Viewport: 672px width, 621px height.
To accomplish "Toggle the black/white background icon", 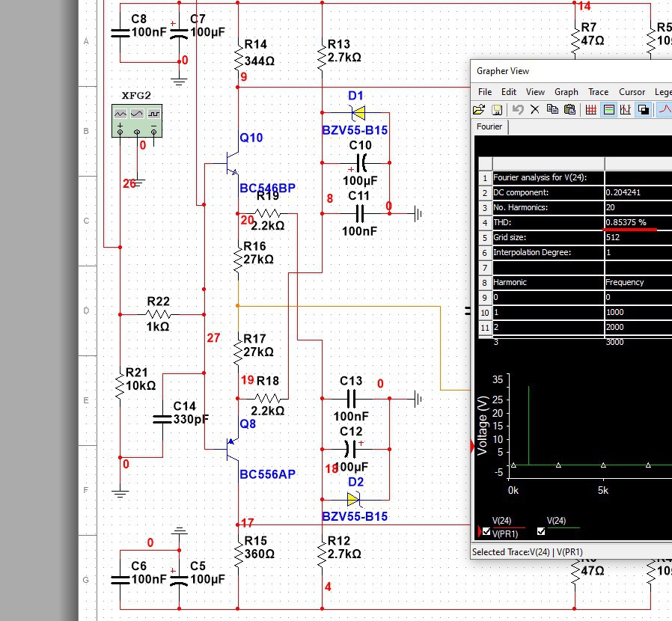I will pos(643,109).
